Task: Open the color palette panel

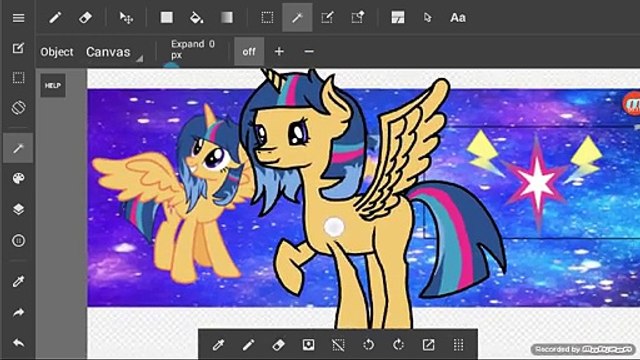Action: click(18, 178)
